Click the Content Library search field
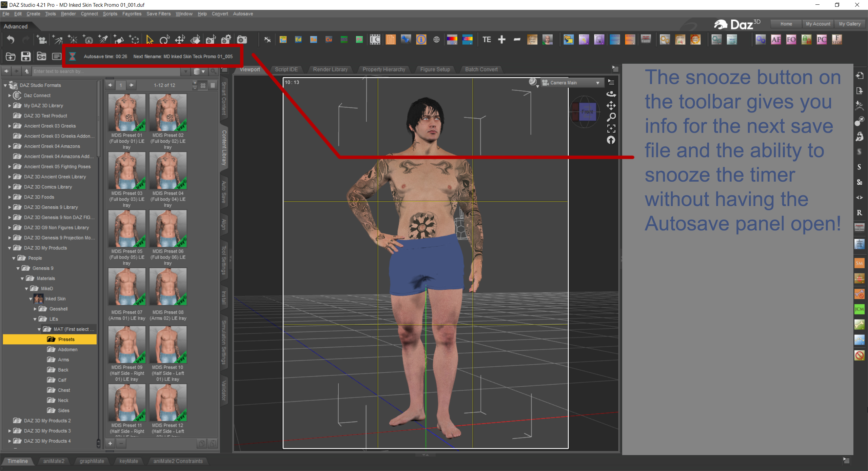The height and width of the screenshot is (471, 868). pos(106,71)
